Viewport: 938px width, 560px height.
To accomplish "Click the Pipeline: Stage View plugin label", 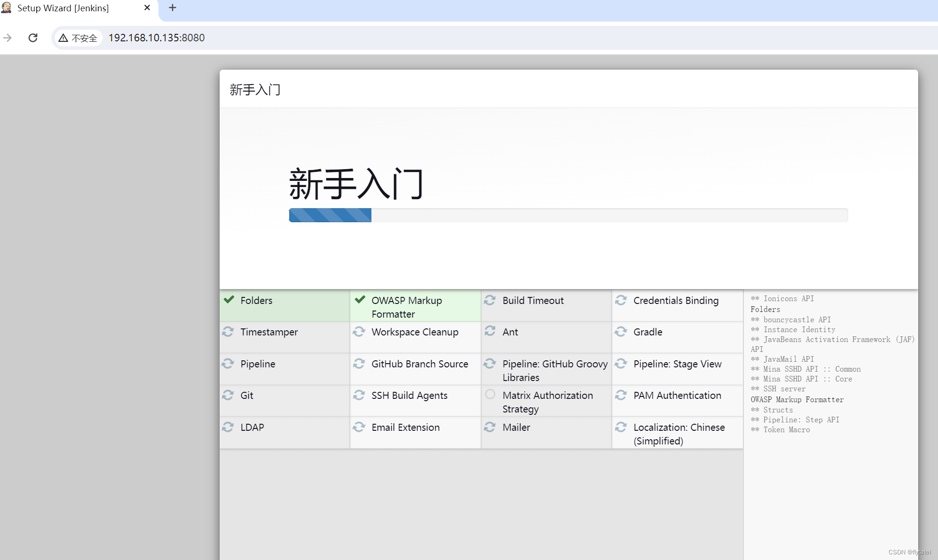I will tap(677, 364).
